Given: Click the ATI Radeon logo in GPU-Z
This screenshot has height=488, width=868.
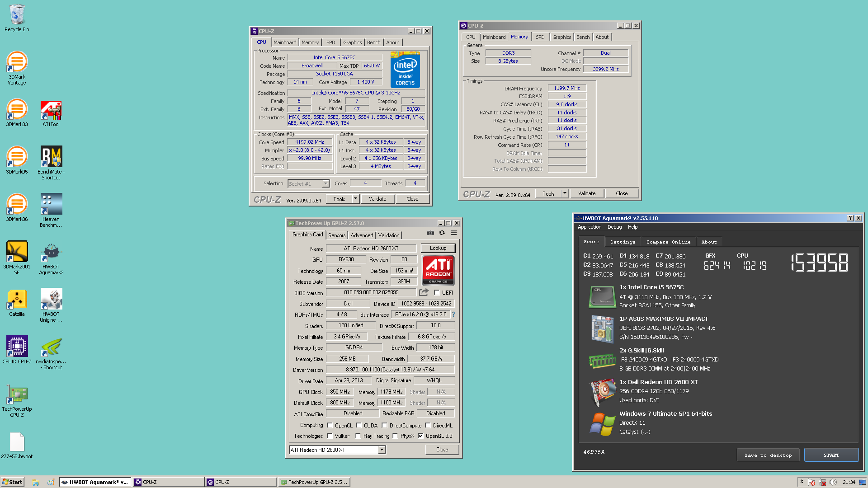Looking at the screenshot, I should pyautogui.click(x=438, y=270).
